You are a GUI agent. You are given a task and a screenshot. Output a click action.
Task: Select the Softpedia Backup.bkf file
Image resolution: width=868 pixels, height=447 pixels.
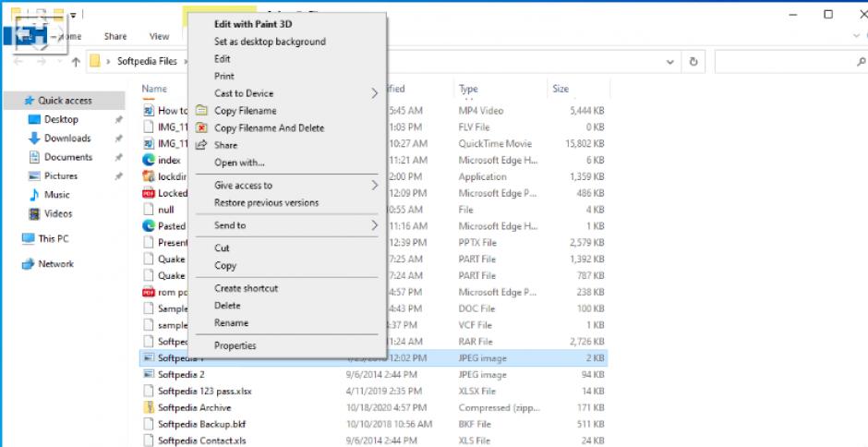[201, 424]
